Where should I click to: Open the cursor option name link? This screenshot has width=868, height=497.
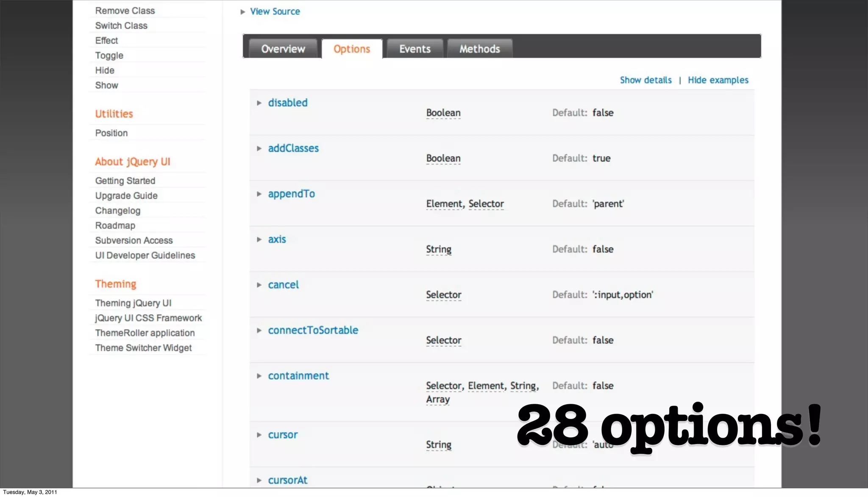pos(283,435)
